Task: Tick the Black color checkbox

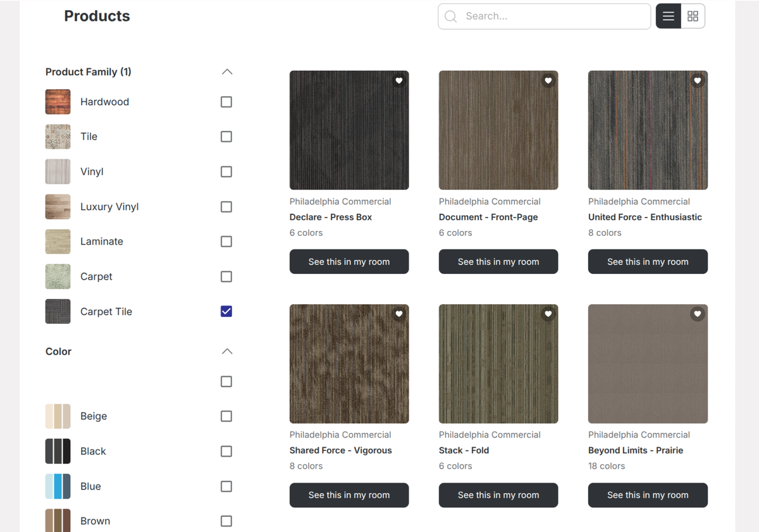Action: [226, 451]
